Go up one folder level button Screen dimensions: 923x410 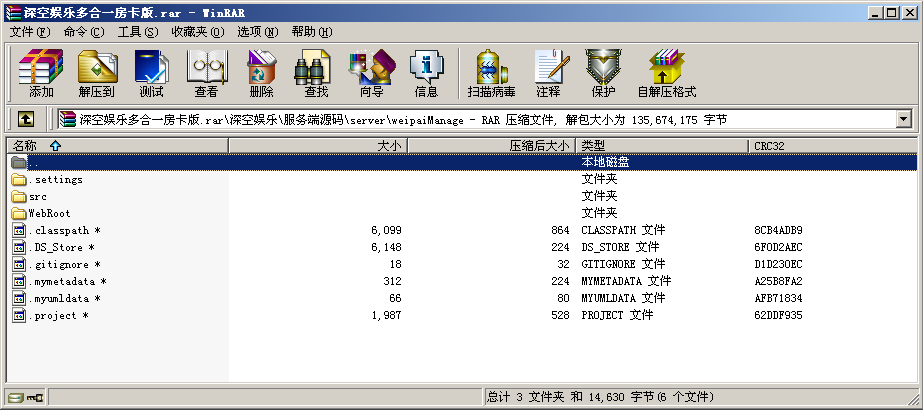(x=26, y=120)
